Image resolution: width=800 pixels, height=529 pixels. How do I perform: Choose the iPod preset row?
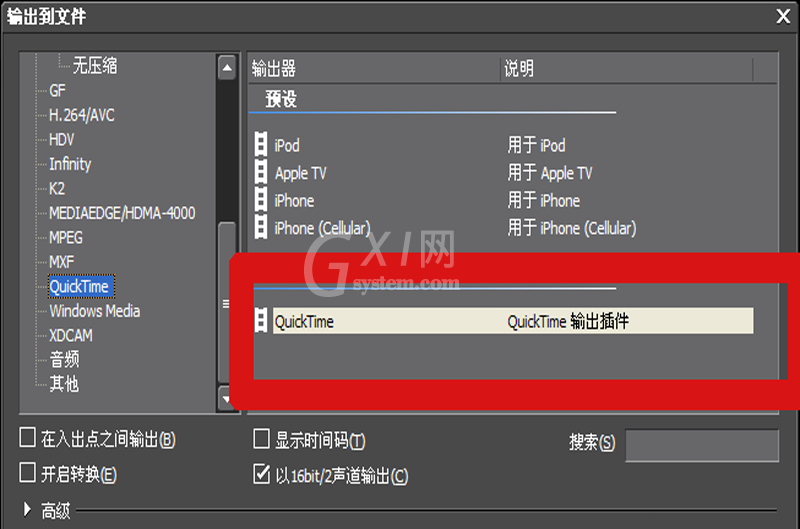tap(503, 144)
